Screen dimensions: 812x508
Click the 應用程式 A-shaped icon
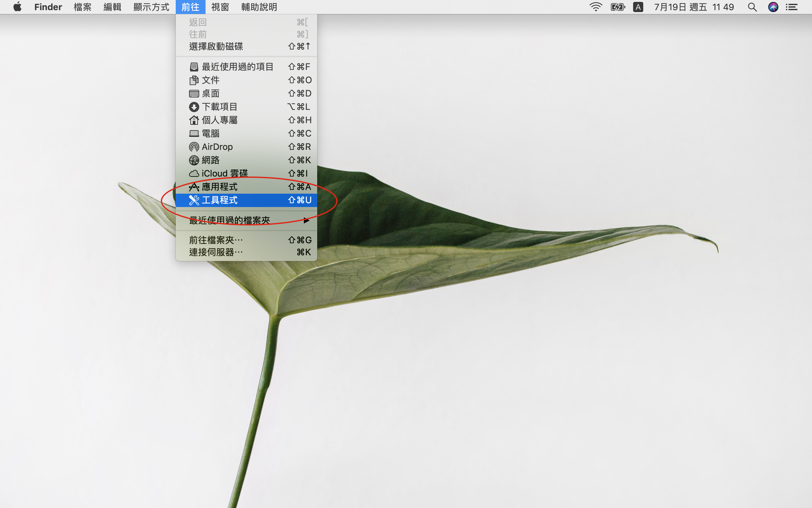pos(194,187)
